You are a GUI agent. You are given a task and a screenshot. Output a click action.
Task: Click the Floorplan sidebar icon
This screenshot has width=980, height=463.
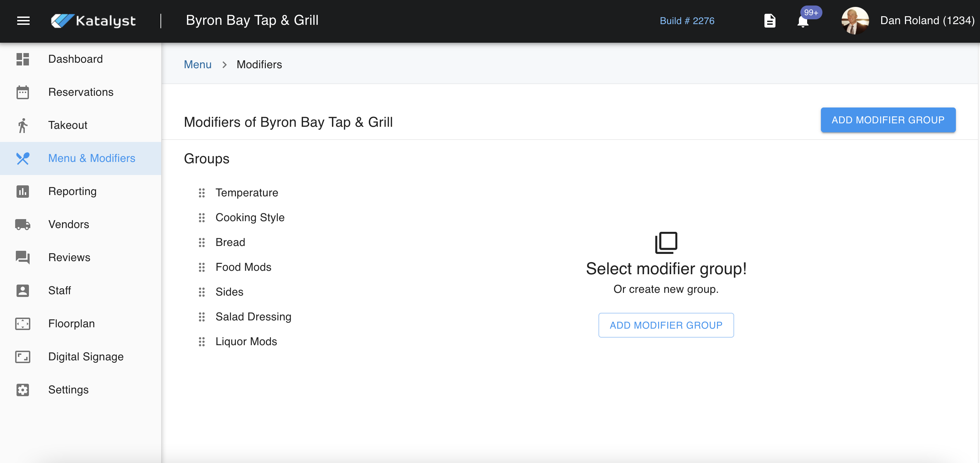point(23,323)
